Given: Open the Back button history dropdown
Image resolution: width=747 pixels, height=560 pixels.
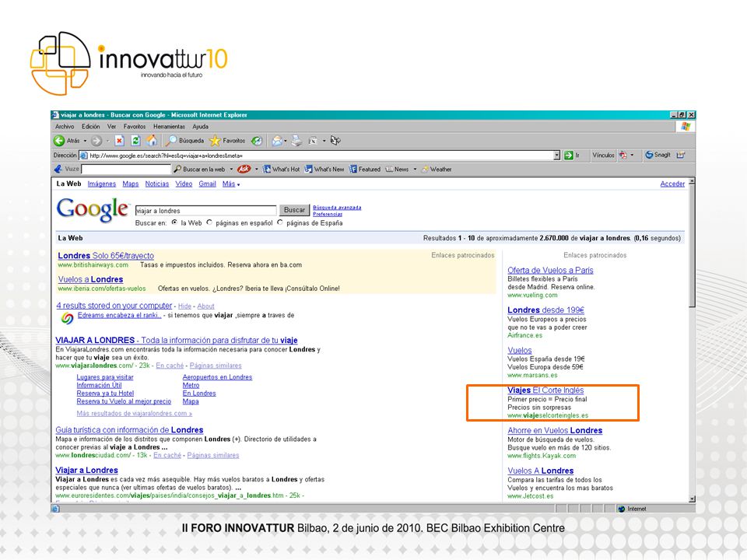Looking at the screenshot, I should click(x=85, y=141).
